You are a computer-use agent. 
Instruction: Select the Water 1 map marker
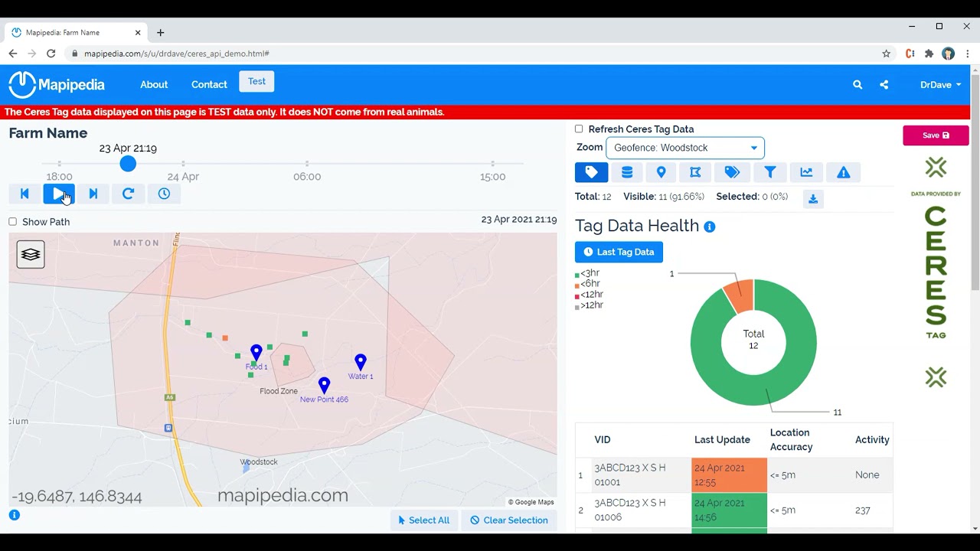pyautogui.click(x=361, y=362)
